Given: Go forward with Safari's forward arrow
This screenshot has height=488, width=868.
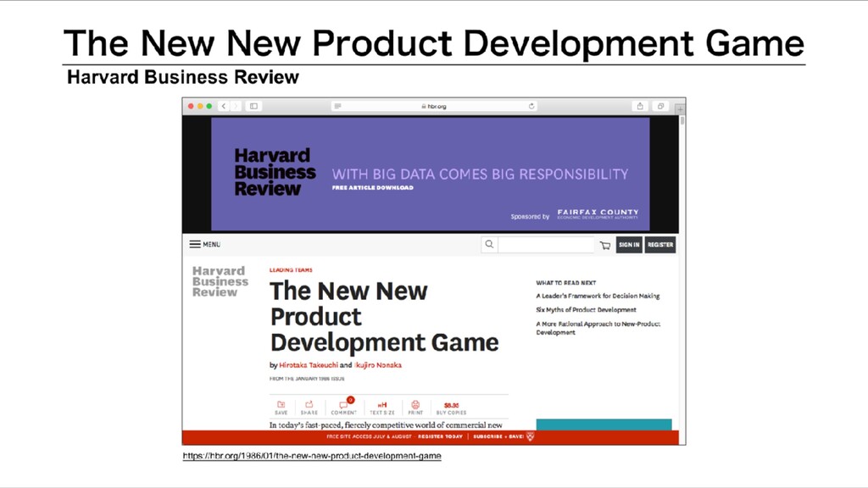Looking at the screenshot, I should [236, 106].
